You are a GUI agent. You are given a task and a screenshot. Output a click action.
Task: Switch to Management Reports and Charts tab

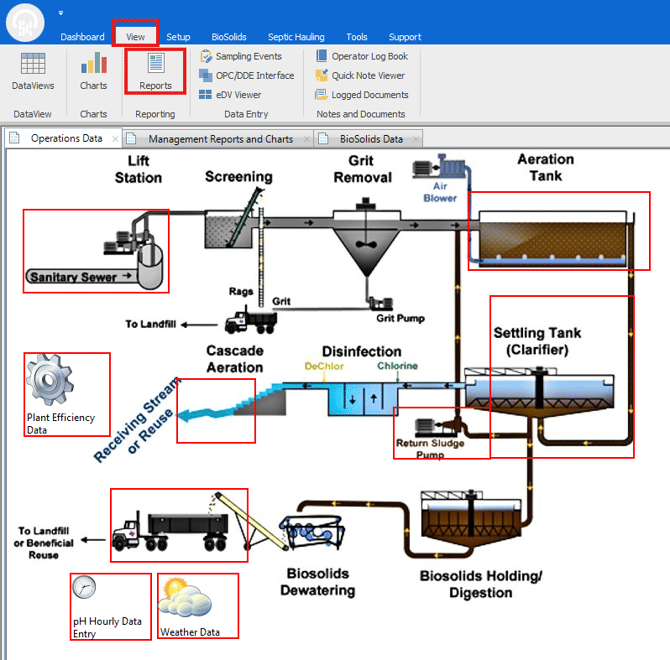coord(220,139)
